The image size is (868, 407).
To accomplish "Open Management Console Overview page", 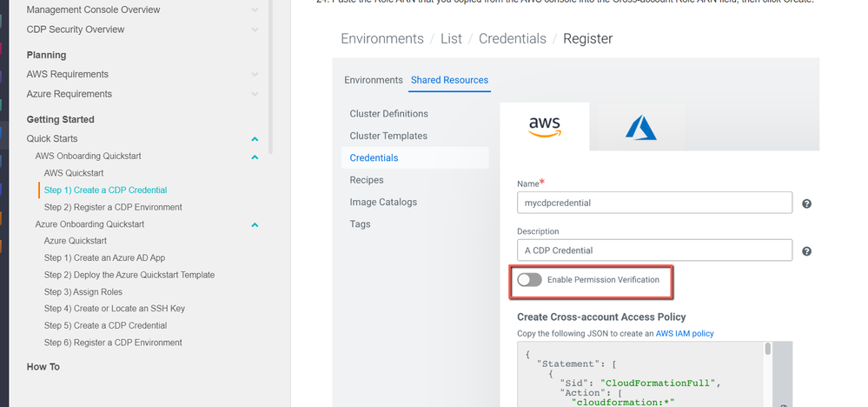I will (x=94, y=10).
